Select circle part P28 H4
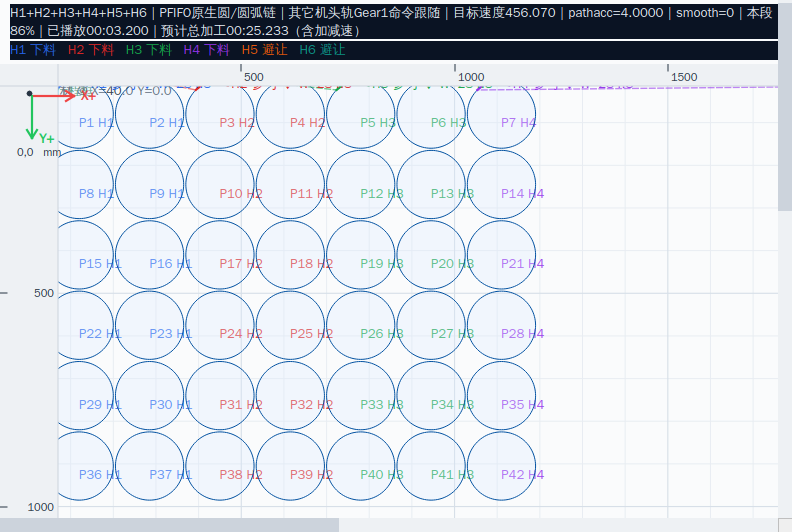Viewport: 792px width, 532px height. point(502,325)
